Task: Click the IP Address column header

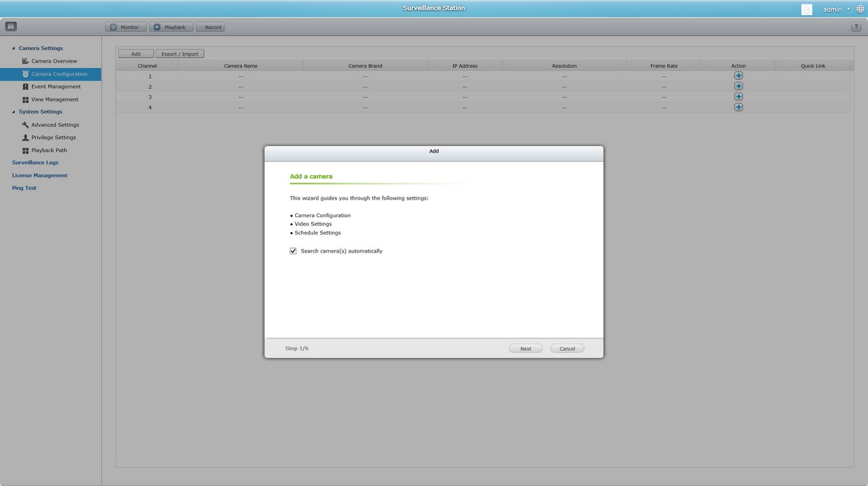Action: pyautogui.click(x=465, y=66)
